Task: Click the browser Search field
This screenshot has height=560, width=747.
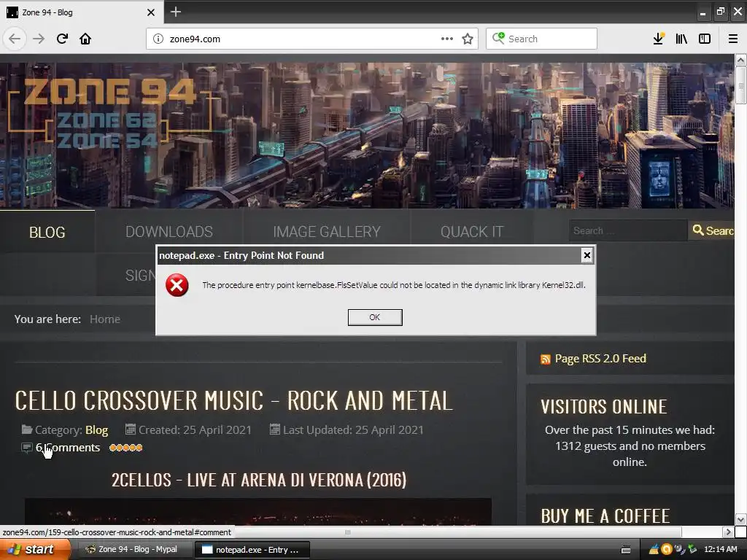Action: tap(541, 39)
